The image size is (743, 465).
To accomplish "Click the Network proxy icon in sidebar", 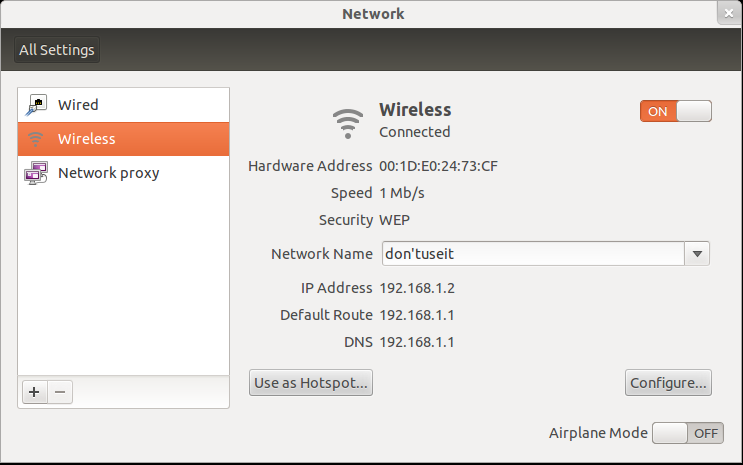I will [36, 173].
